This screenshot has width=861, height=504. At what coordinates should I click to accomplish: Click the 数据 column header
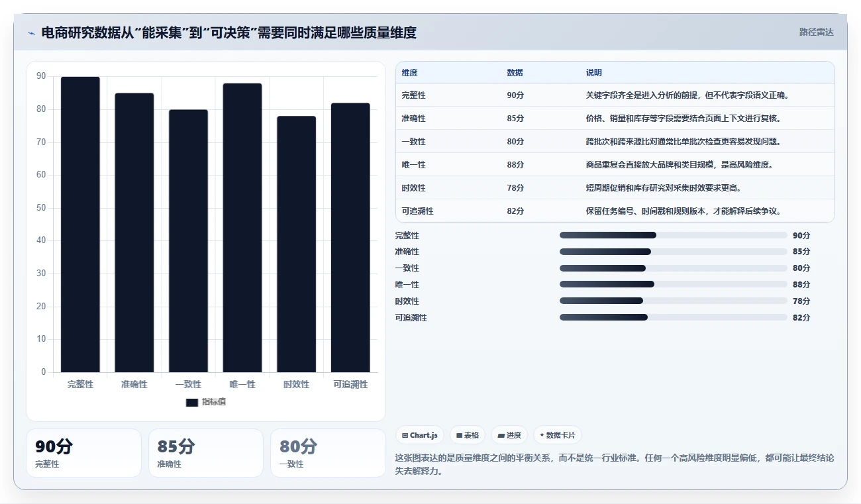[x=515, y=73]
